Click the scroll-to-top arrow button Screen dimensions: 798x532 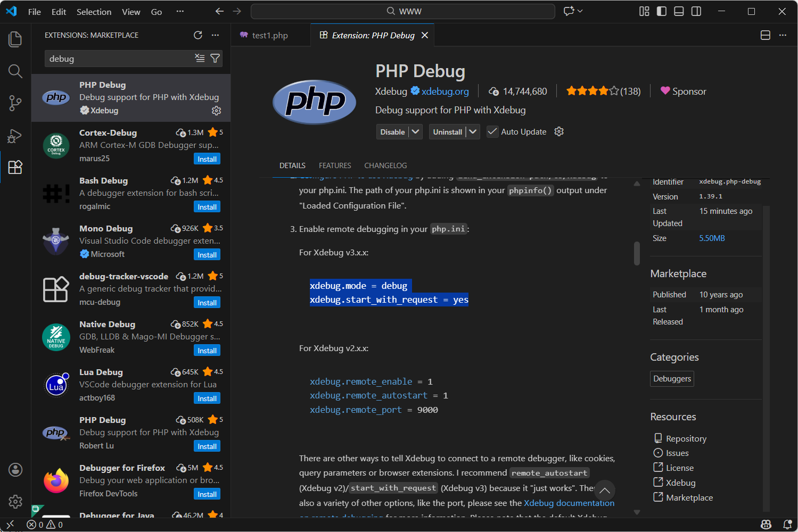click(605, 491)
